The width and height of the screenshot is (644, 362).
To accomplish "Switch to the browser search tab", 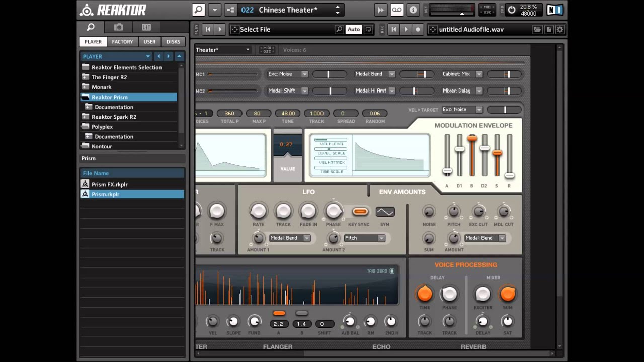I will [x=91, y=27].
